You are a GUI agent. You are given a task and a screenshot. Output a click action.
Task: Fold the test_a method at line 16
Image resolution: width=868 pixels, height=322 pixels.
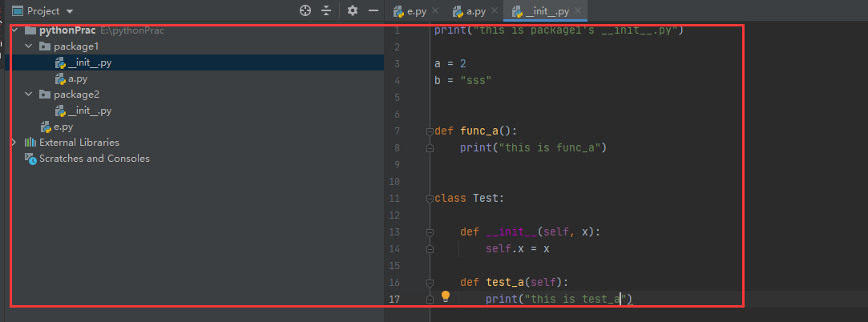(430, 282)
